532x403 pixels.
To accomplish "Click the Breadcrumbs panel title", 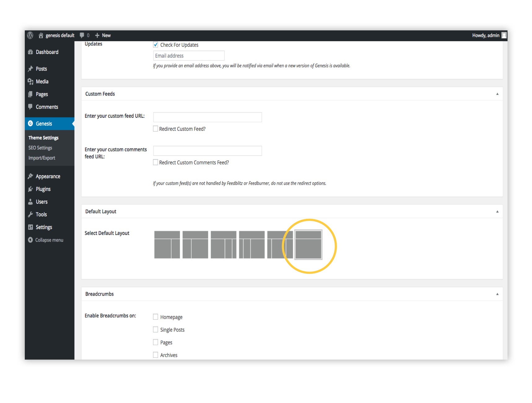I will (99, 294).
